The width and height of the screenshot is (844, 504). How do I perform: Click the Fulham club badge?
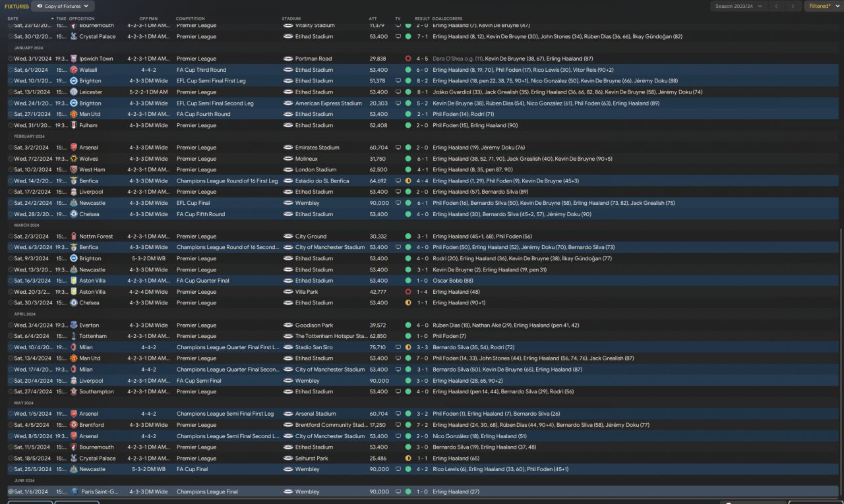pyautogui.click(x=74, y=125)
